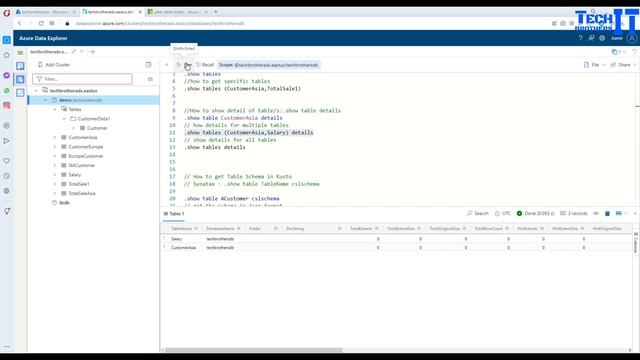This screenshot has height=360, width=640.
Task: Click the TotalExtents column header
Action: [x=361, y=229]
